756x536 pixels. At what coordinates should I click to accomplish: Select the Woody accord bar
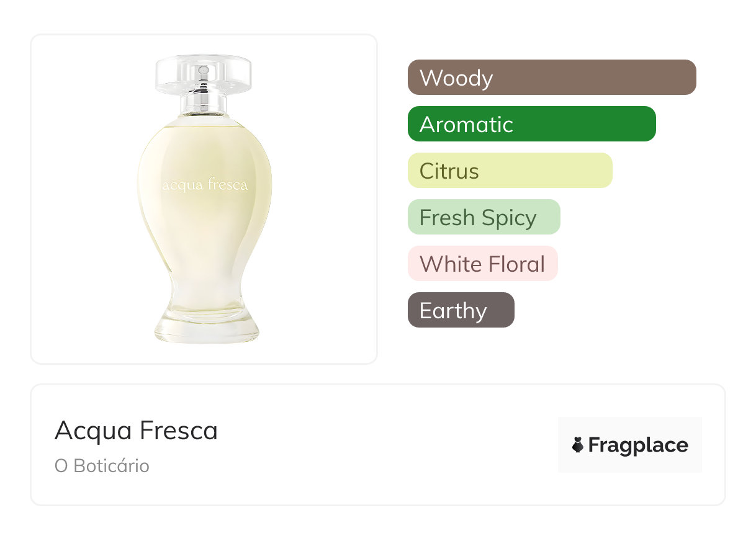coord(551,78)
